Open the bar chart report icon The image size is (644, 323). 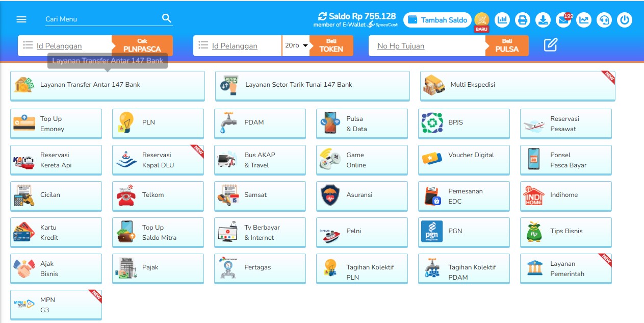502,20
